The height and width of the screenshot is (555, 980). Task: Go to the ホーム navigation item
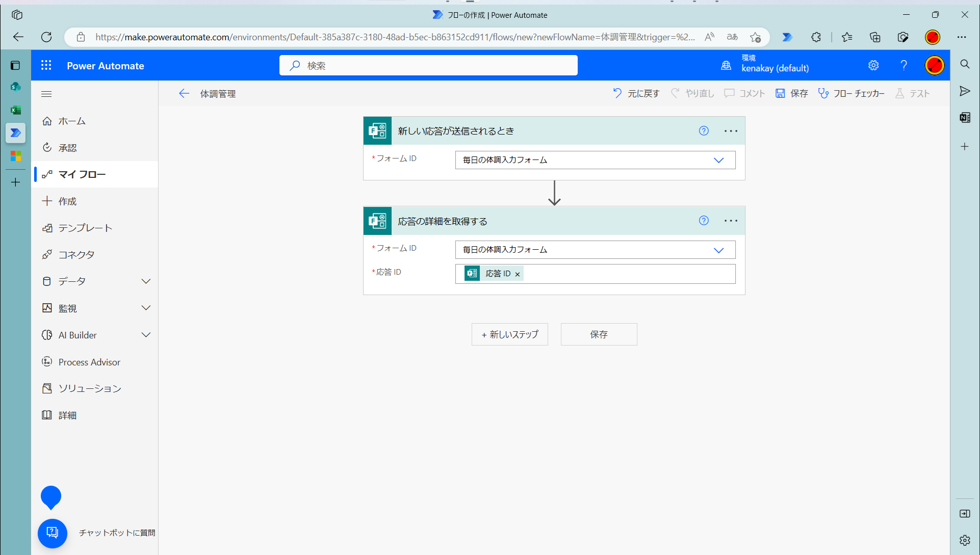[x=71, y=121]
